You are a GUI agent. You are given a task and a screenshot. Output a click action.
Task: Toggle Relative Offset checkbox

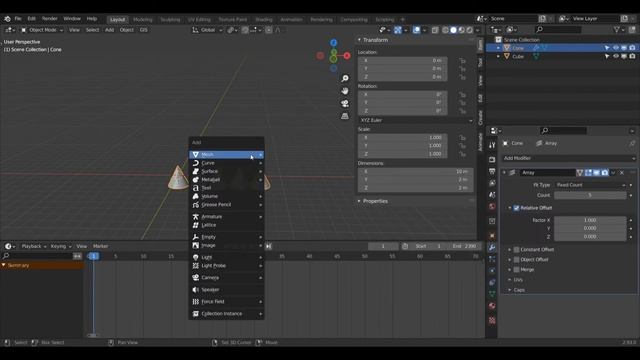516,208
